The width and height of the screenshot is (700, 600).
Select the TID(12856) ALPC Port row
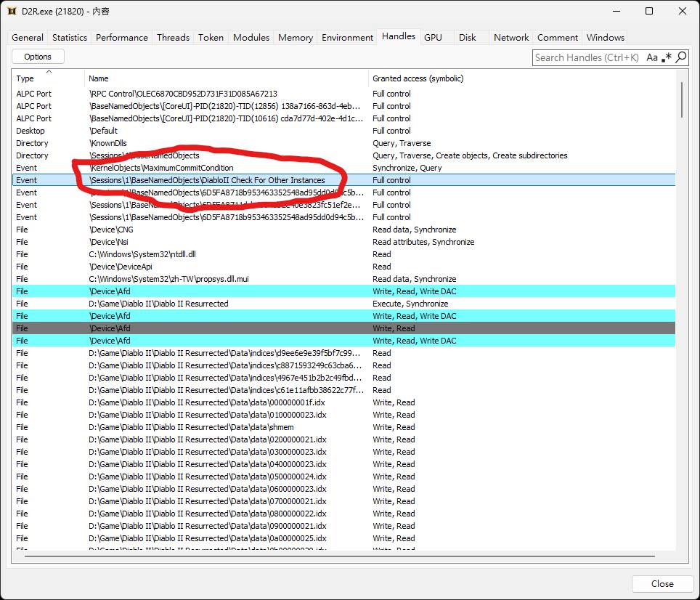click(343, 106)
